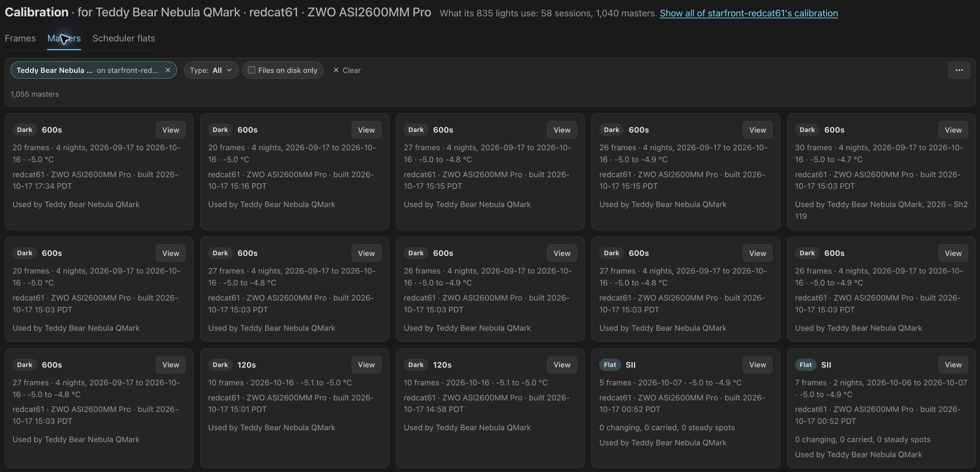Click the '1,055 masters' count text
Screen dimensions: 980x472
point(35,94)
